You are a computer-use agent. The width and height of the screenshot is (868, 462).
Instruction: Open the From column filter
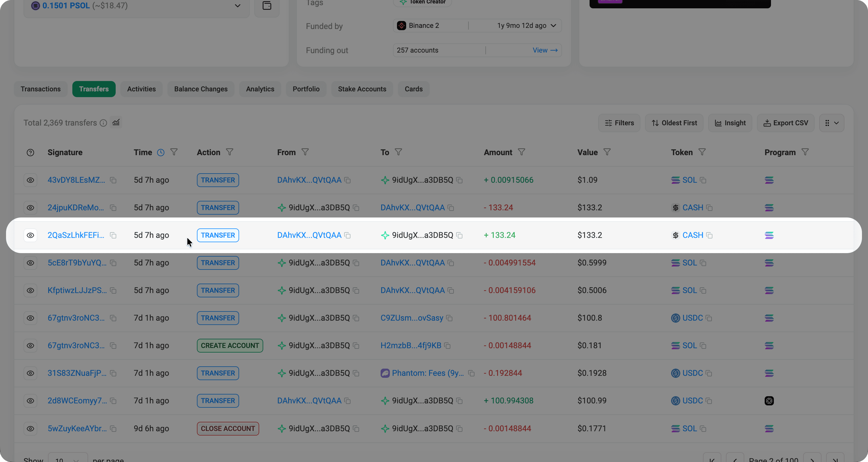point(305,152)
